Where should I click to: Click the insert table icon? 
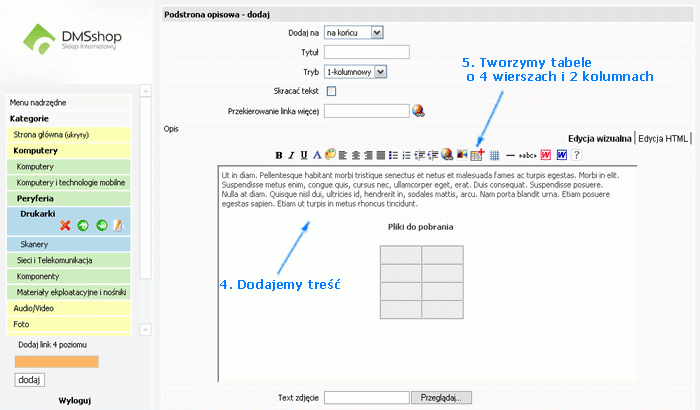477,155
